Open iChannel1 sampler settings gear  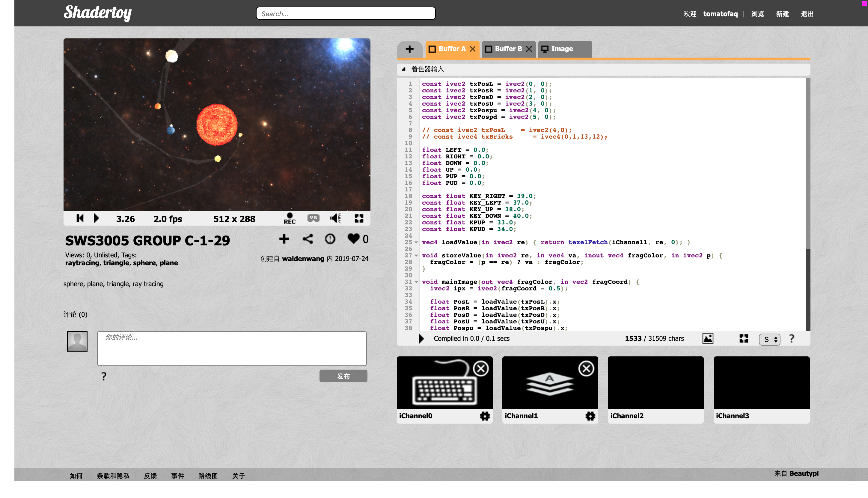click(x=590, y=416)
